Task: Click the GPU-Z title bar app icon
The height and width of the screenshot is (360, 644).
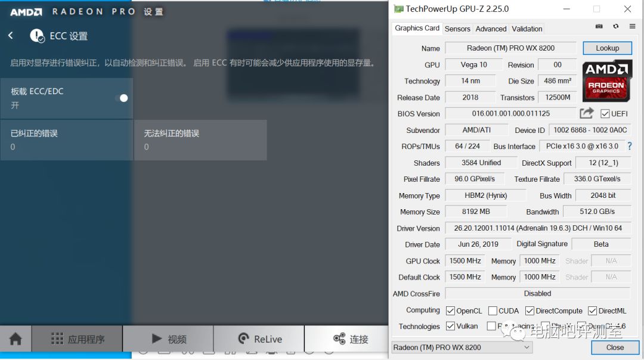Action: [x=398, y=8]
